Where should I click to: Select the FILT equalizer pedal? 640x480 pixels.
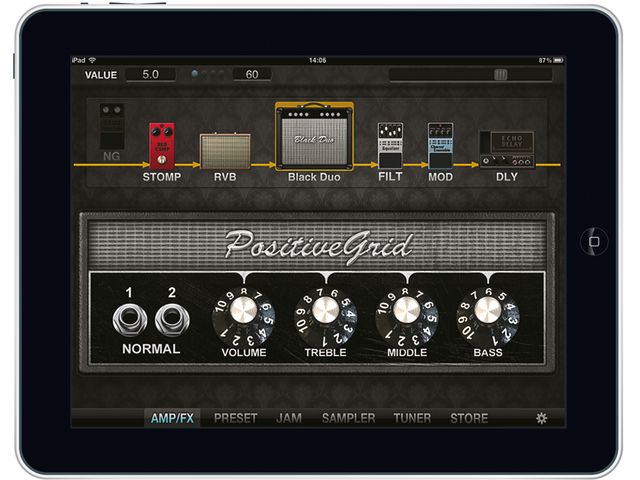click(x=390, y=145)
